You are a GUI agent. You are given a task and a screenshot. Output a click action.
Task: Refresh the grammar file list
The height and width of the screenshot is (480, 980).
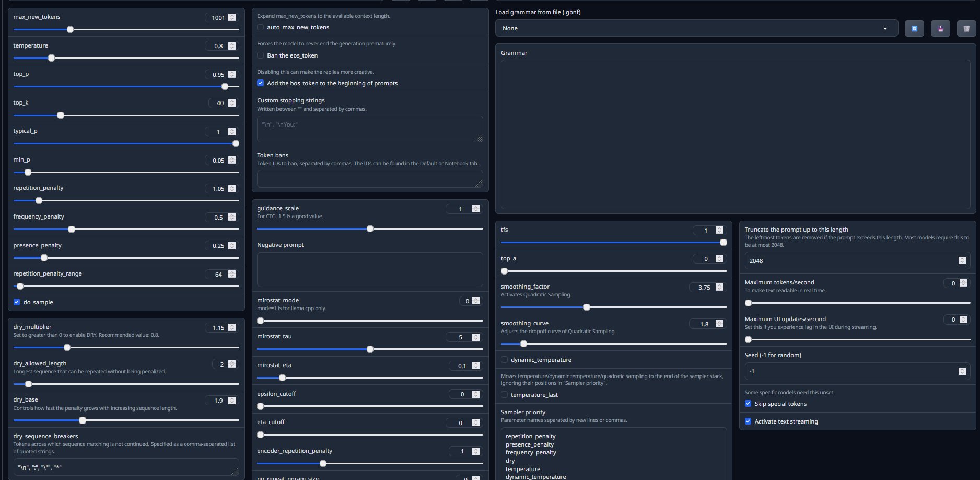click(x=914, y=29)
